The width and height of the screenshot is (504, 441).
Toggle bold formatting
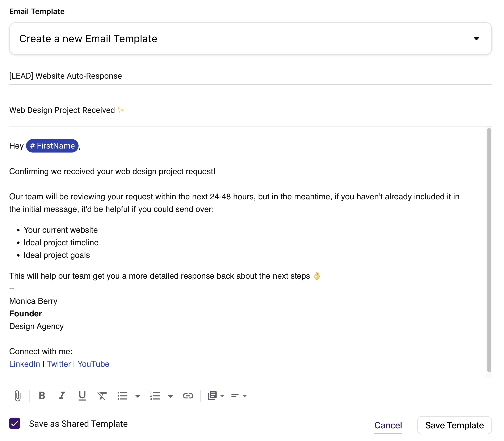pyautogui.click(x=42, y=395)
